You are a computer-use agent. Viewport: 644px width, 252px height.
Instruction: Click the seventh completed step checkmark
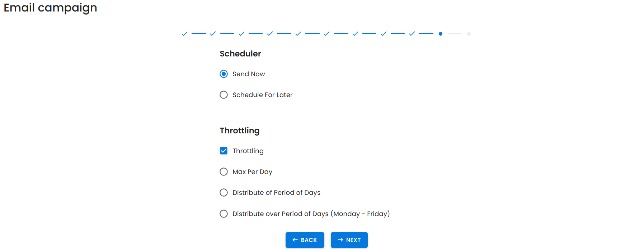tap(355, 34)
